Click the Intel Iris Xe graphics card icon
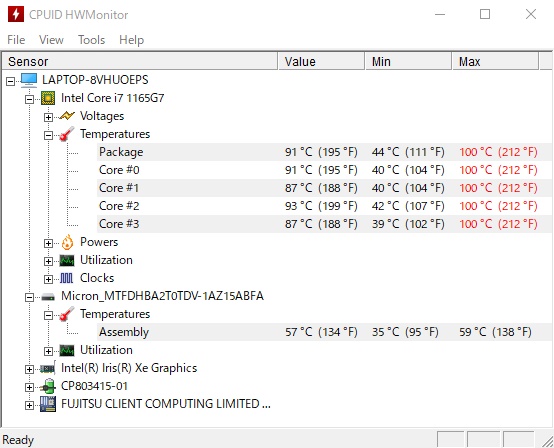 [48, 368]
